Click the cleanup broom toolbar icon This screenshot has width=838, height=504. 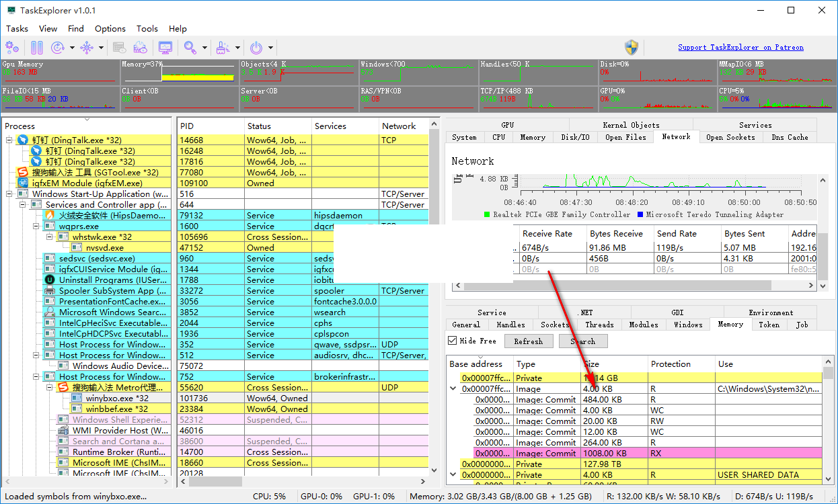[223, 48]
